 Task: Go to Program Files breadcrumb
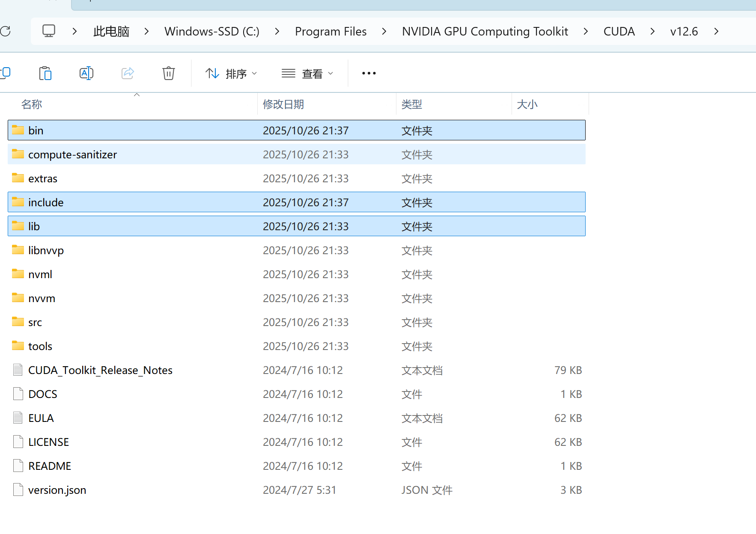[331, 31]
